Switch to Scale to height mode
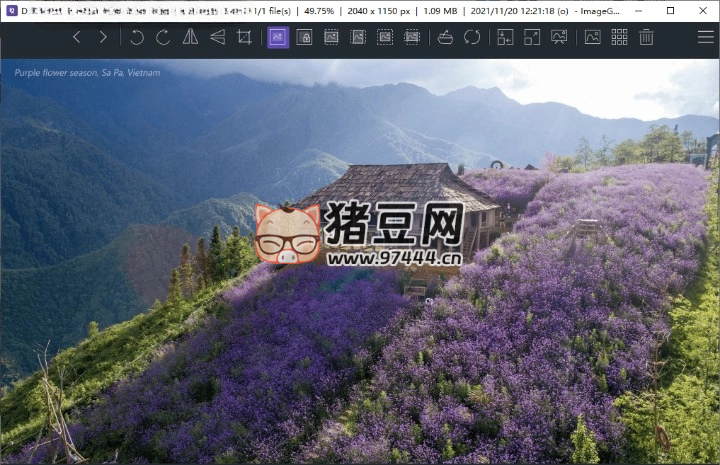Viewport: 720px width, 465px height. (358, 37)
